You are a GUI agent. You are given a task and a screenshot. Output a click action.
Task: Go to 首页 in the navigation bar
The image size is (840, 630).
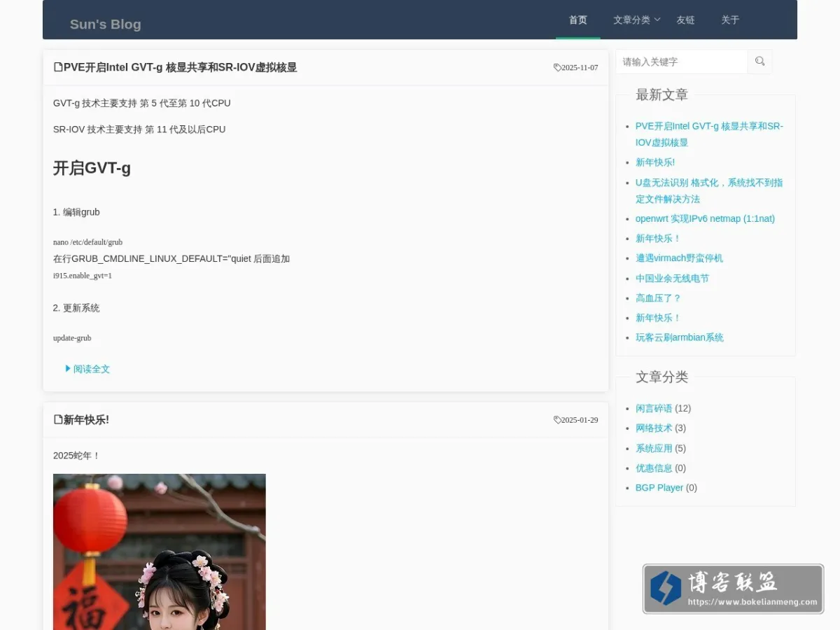578,20
